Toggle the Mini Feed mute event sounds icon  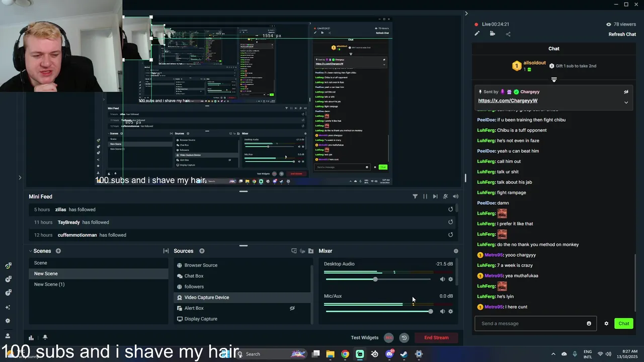[x=445, y=197]
